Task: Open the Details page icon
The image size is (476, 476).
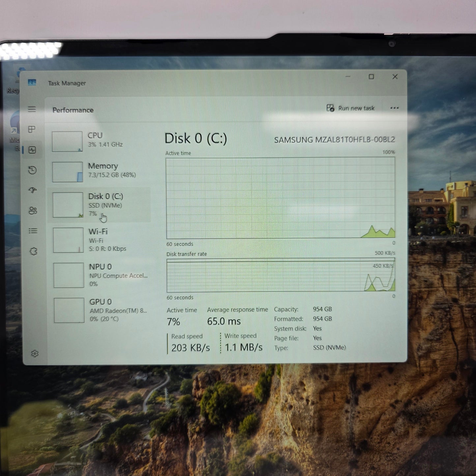Action: (33, 231)
